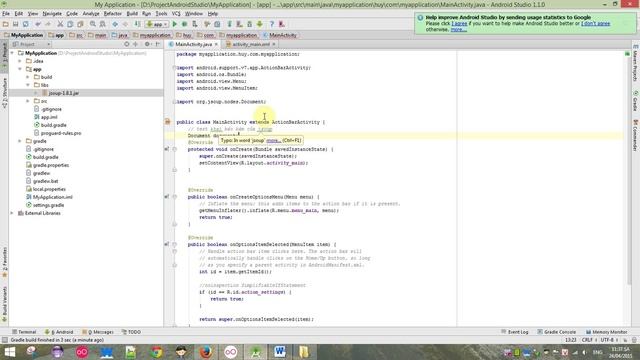Click the Copy toolbar icon
This screenshot has width=640, height=360.
click(70, 24)
